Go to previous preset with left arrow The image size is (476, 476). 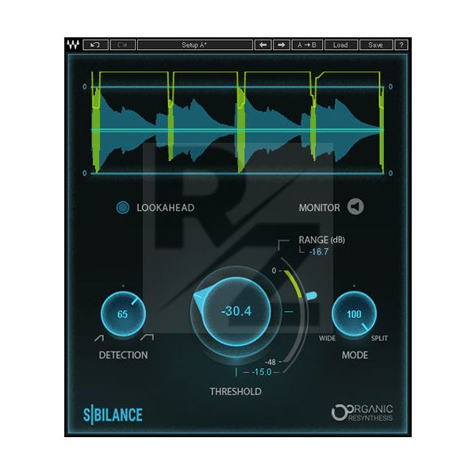263,45
